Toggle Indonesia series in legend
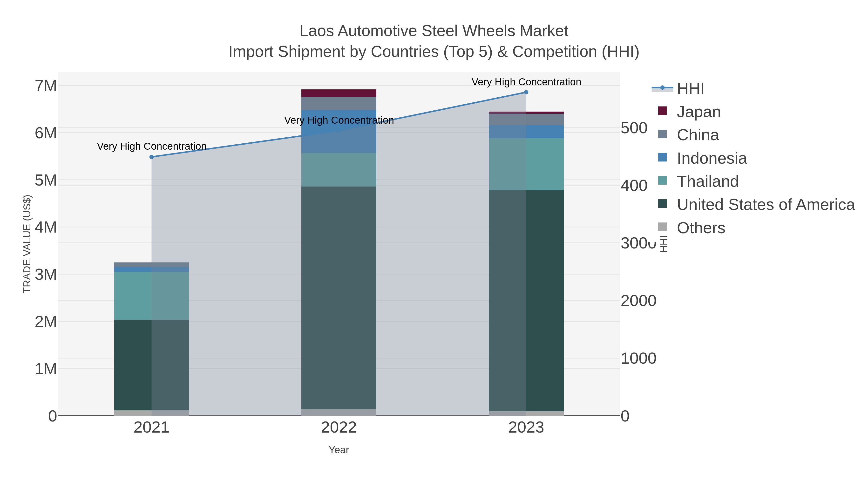Screen dimensions: 868x488 tap(702, 158)
